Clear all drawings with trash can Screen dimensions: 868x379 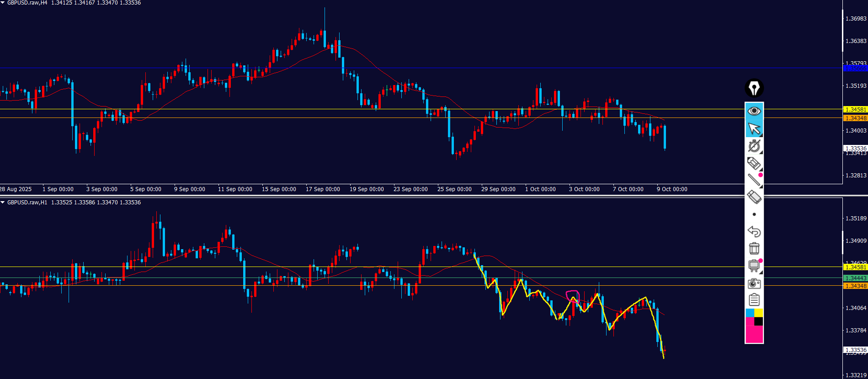tap(754, 248)
